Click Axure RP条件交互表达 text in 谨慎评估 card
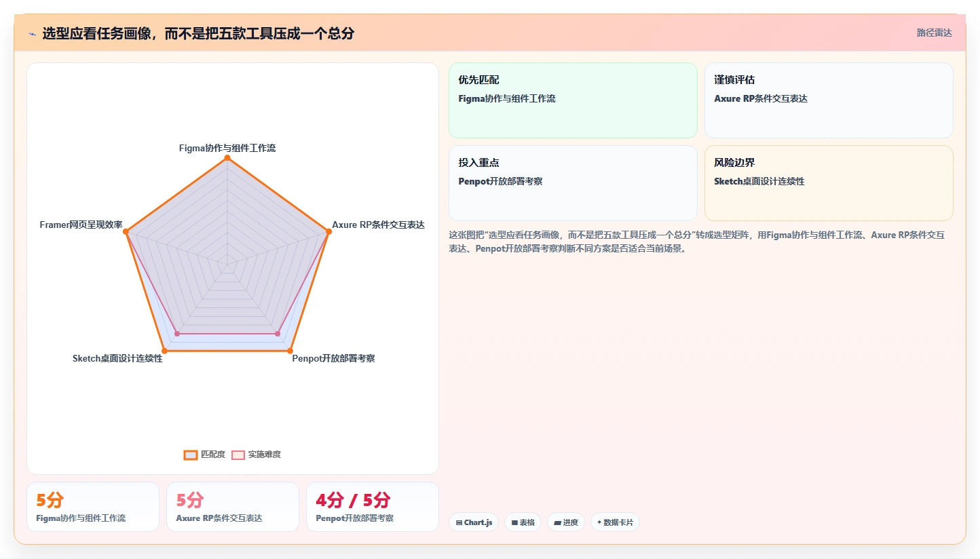Screen dimensions: 980x559 [x=761, y=98]
